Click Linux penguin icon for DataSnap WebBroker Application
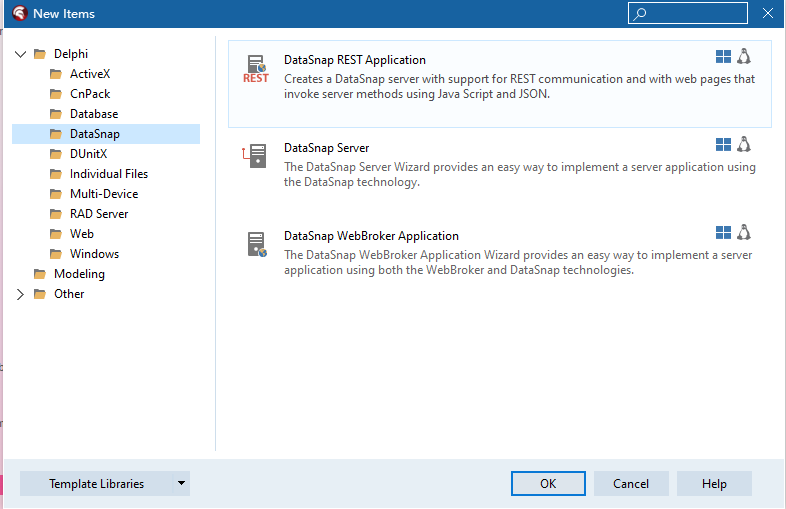Viewport: 786px width, 509px height. coord(744,233)
